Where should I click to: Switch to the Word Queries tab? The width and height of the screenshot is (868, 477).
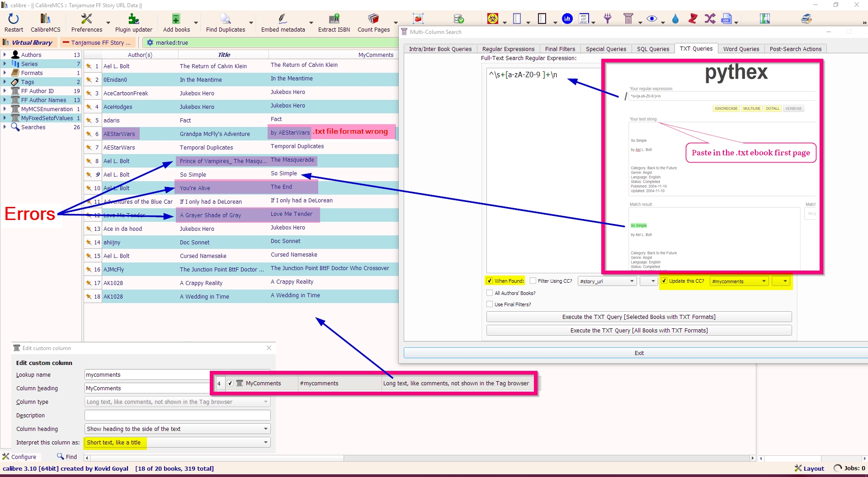[x=741, y=49]
